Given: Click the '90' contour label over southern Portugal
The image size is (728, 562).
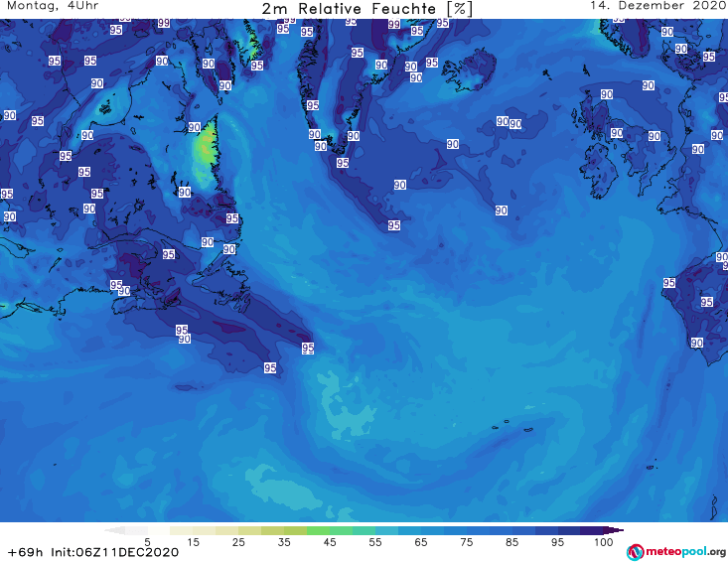Looking at the screenshot, I should click(x=697, y=343).
